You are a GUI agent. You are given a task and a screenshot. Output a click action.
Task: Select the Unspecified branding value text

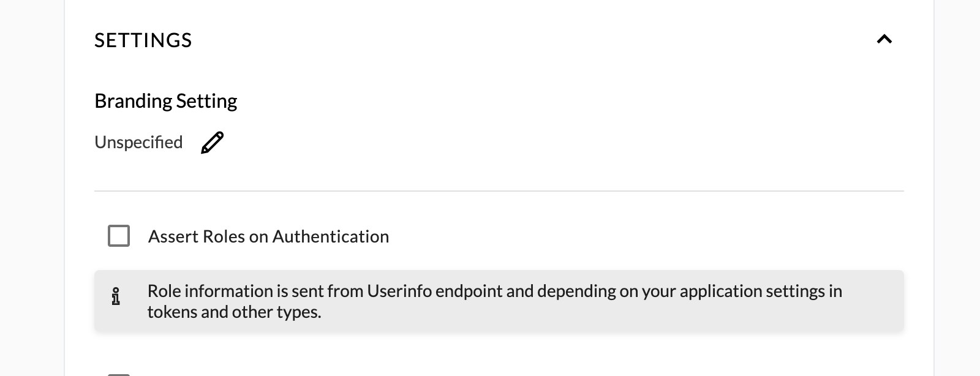(x=138, y=143)
